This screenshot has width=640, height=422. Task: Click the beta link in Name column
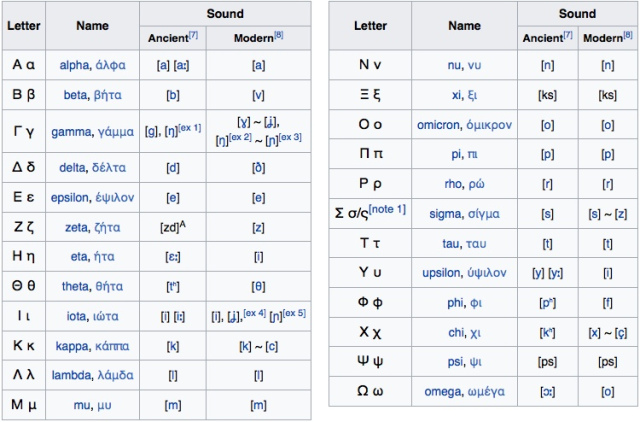76,95
